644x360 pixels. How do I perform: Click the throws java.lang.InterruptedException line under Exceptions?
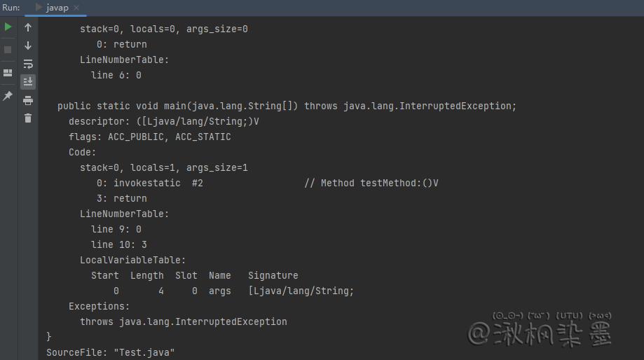(183, 321)
